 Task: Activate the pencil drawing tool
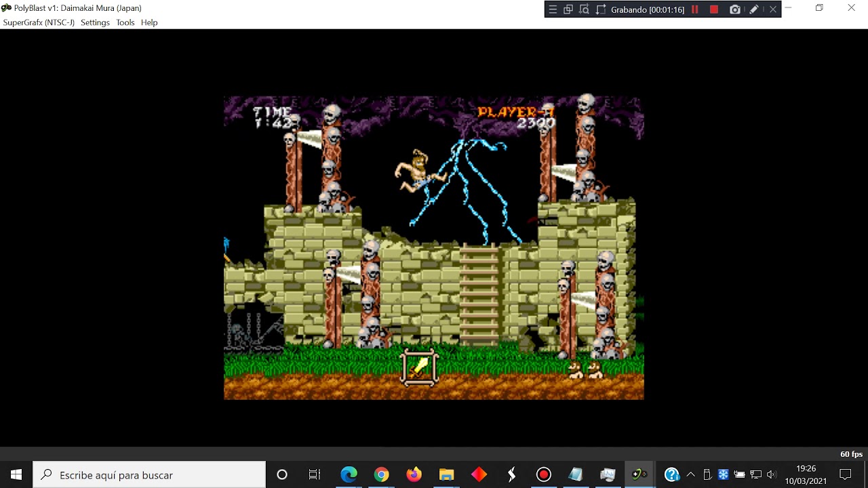753,9
